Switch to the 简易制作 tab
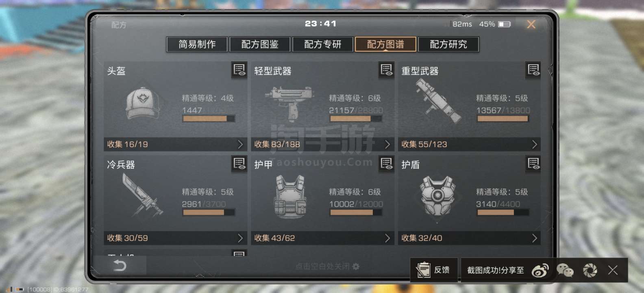Screen dimensions: 644x293 point(197,44)
